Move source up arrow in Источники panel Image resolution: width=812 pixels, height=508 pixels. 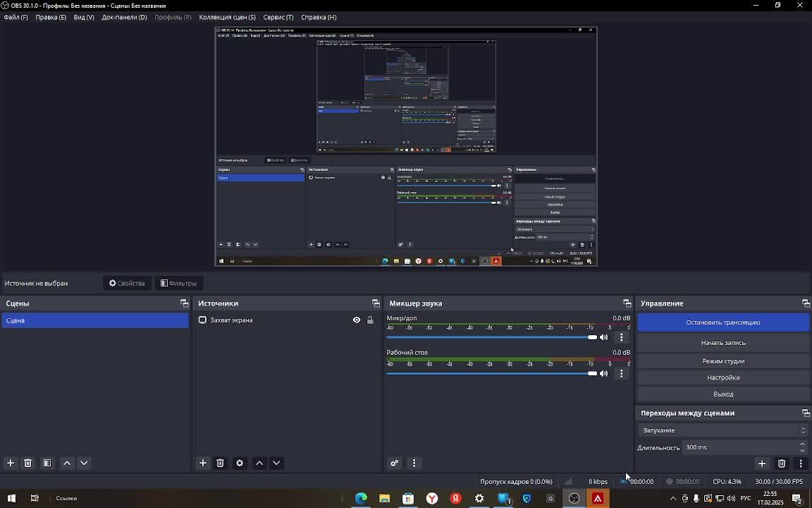(259, 463)
